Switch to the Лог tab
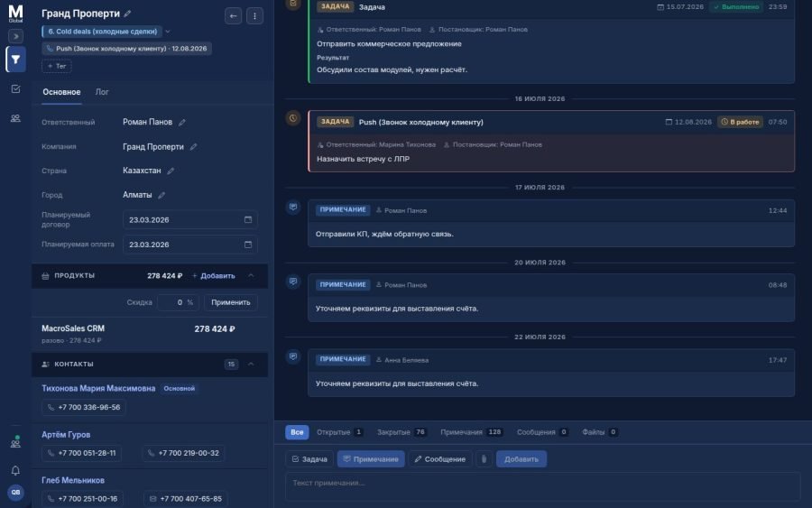The image size is (812, 508). (102, 92)
